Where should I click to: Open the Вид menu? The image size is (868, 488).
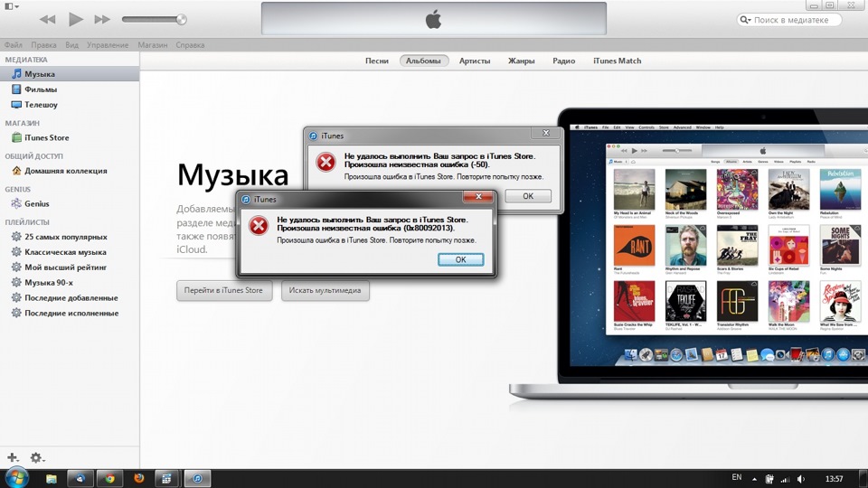click(72, 45)
